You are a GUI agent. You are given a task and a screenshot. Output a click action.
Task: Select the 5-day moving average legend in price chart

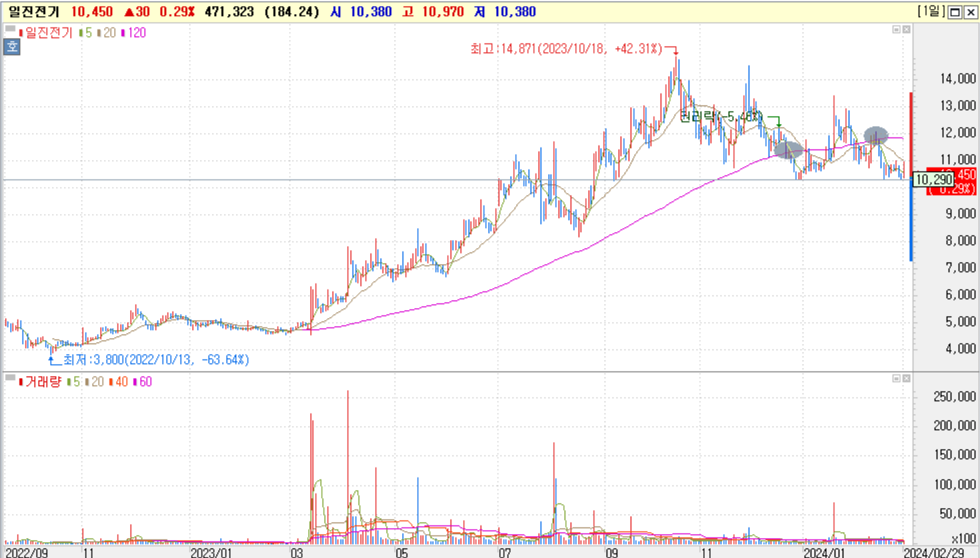(x=85, y=33)
